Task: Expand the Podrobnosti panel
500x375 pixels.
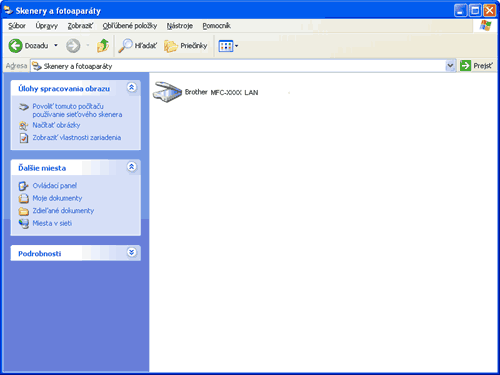Action: (x=132, y=252)
